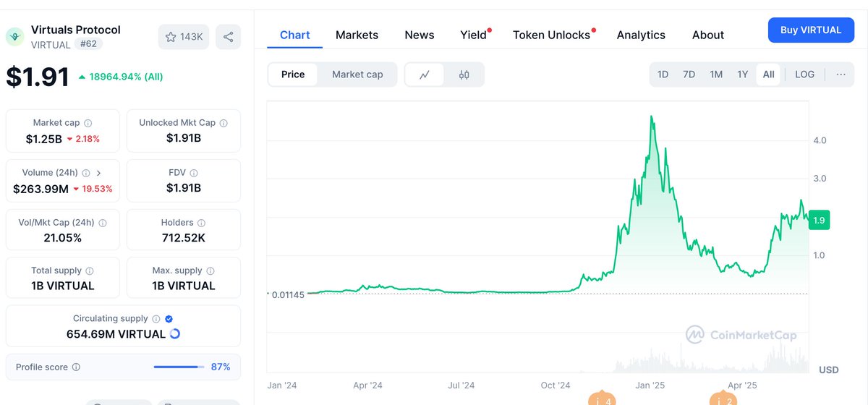Open the Markets tab
This screenshot has width=868, height=405.
(x=357, y=35)
